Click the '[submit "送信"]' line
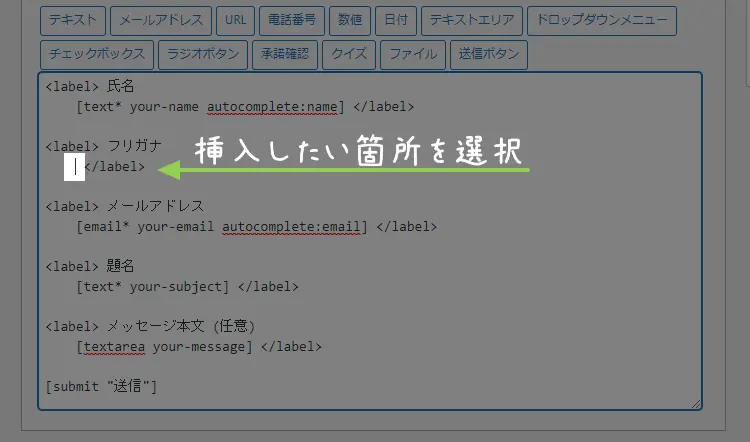 coord(101,387)
